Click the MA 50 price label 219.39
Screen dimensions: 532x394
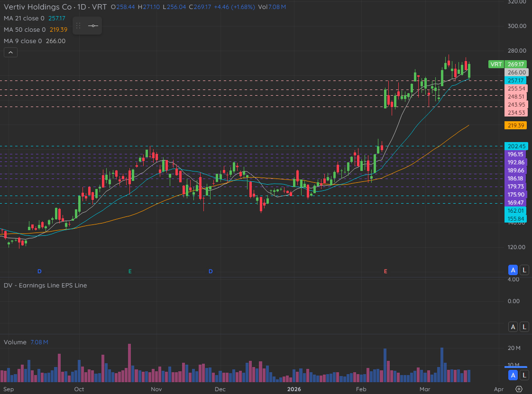point(516,125)
